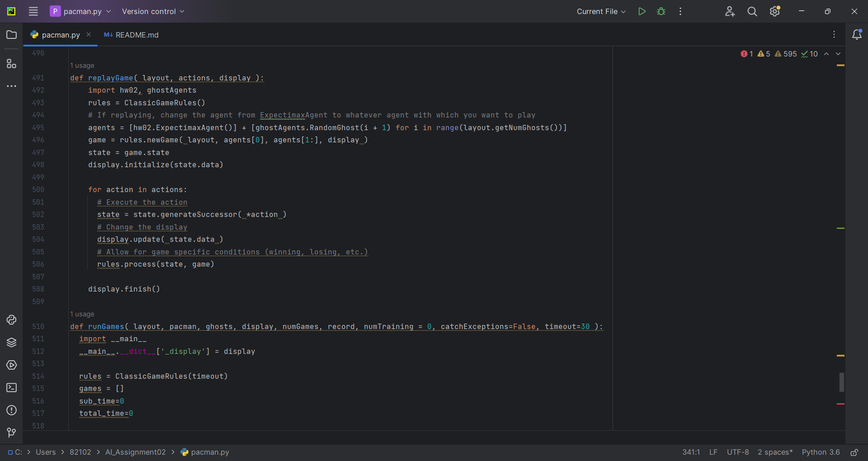Open the Notifications bell
Viewport: 868px width, 461px height.
[x=857, y=34]
